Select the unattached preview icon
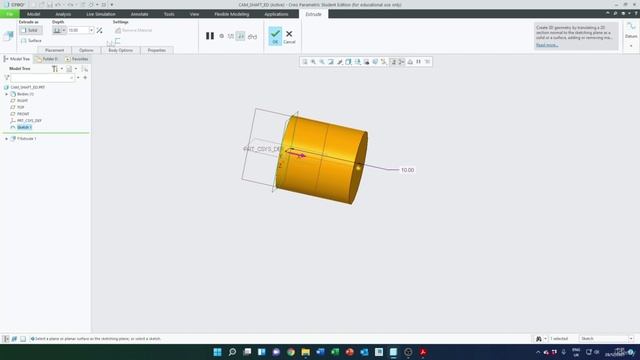The width and height of the screenshot is (640, 360). [231, 36]
